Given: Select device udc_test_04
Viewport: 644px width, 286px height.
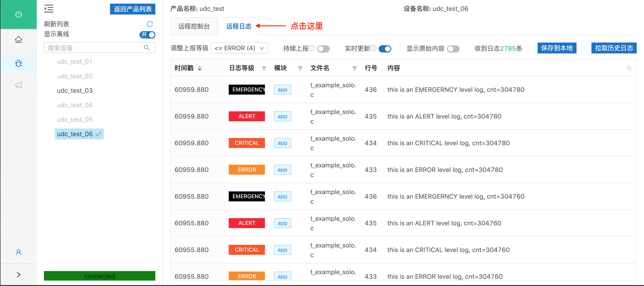Looking at the screenshot, I should click(x=74, y=105).
